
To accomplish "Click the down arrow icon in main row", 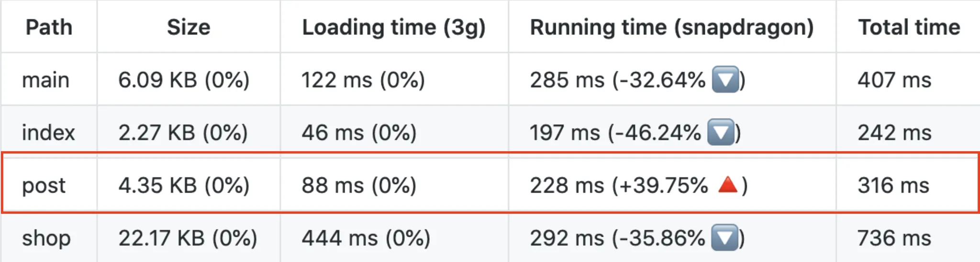I will click(725, 80).
